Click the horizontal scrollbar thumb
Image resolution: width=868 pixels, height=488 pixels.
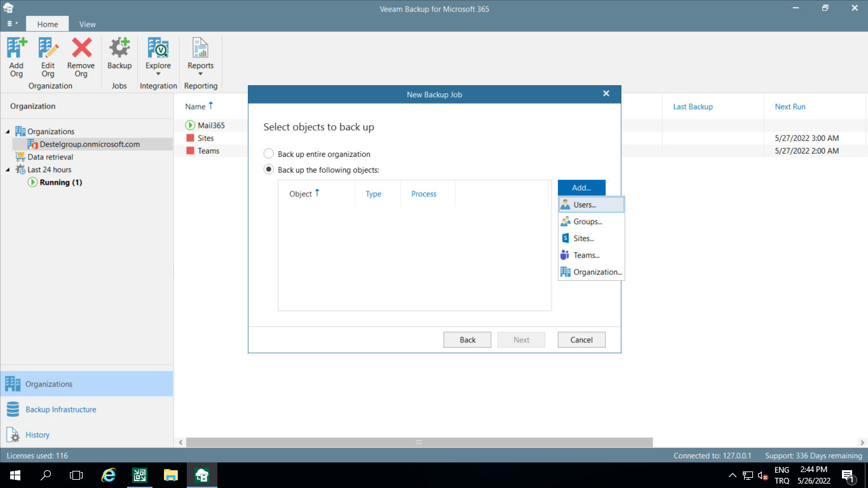pyautogui.click(x=419, y=442)
